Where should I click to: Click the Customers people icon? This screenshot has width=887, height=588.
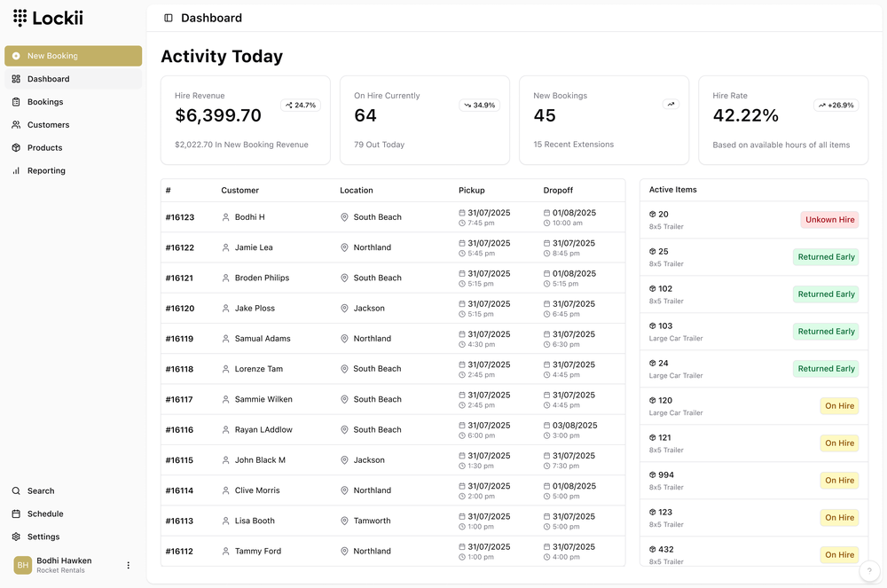click(x=16, y=124)
